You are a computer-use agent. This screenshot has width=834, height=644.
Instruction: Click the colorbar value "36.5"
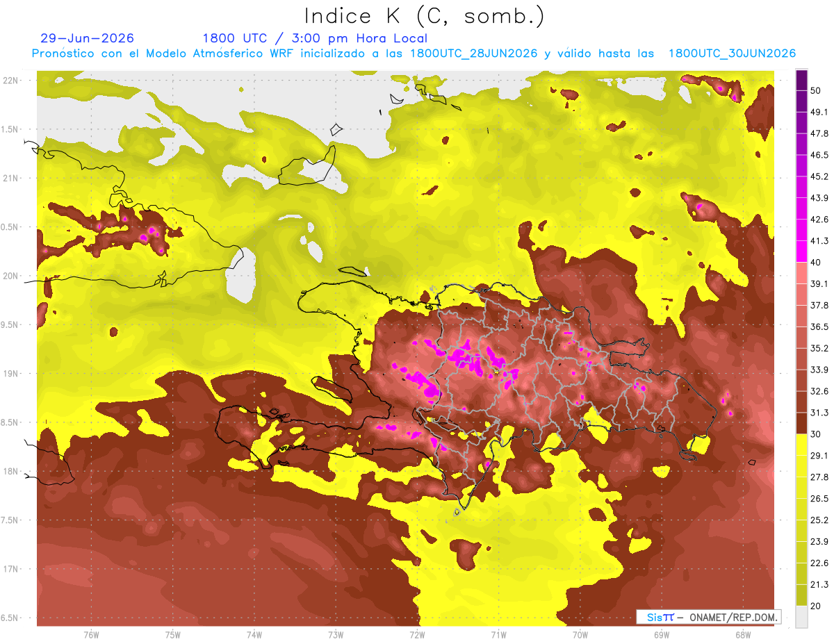819,327
